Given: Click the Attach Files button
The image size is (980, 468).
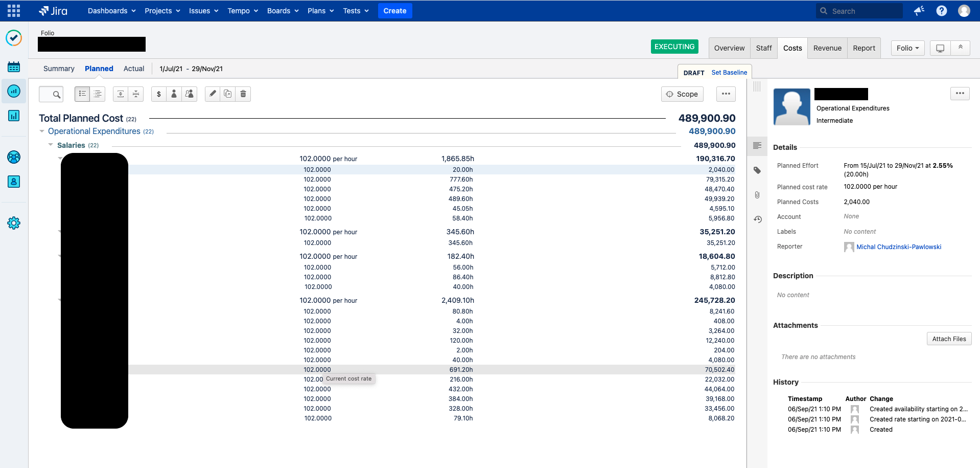Looking at the screenshot, I should coord(949,339).
